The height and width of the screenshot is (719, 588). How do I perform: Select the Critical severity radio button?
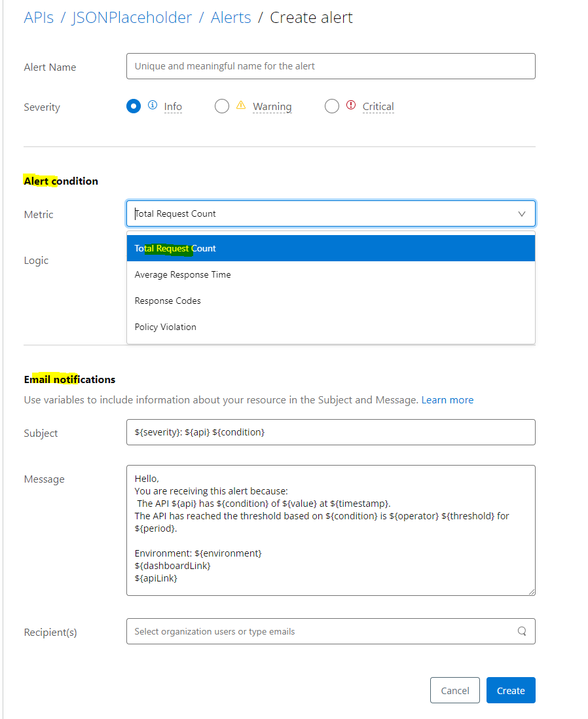[x=332, y=106]
